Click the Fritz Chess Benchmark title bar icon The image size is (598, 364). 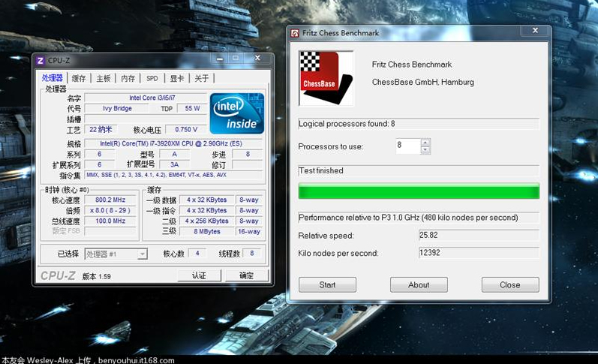coord(295,33)
